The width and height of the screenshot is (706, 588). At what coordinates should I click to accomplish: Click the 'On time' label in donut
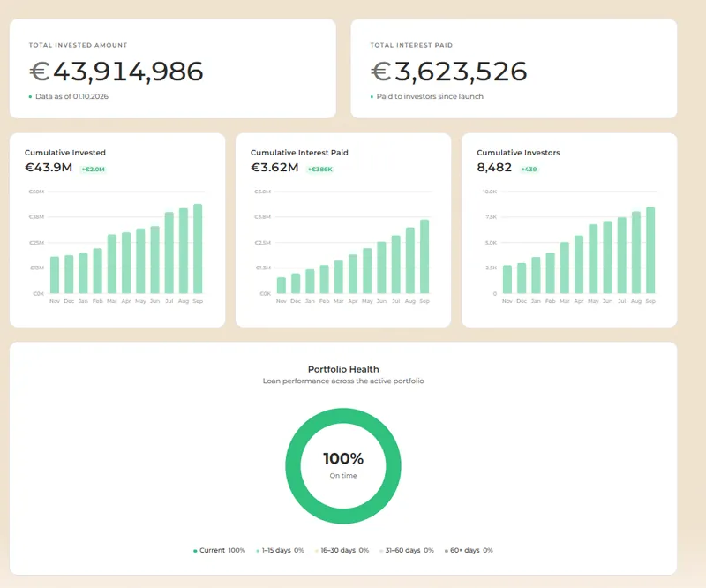pyautogui.click(x=343, y=475)
